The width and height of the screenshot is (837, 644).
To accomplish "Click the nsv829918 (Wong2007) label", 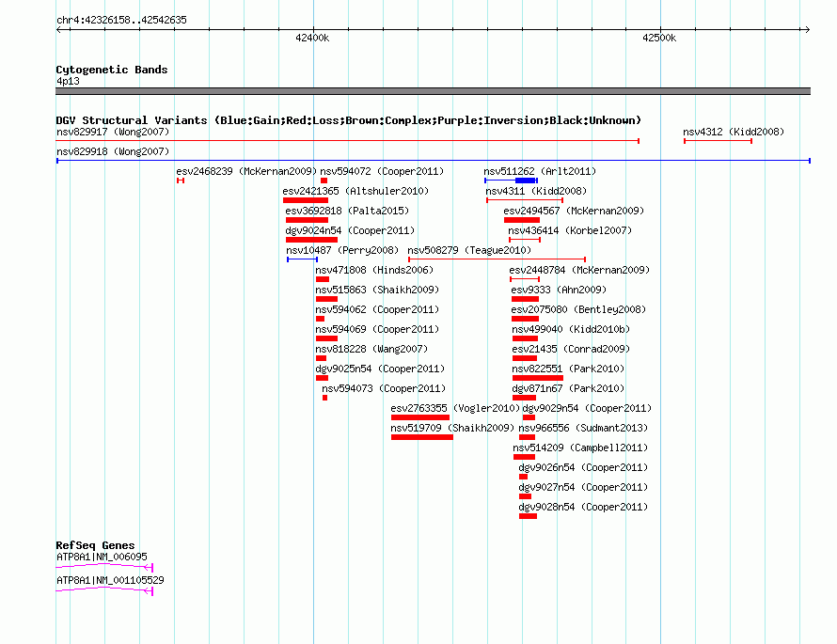I will click(113, 151).
